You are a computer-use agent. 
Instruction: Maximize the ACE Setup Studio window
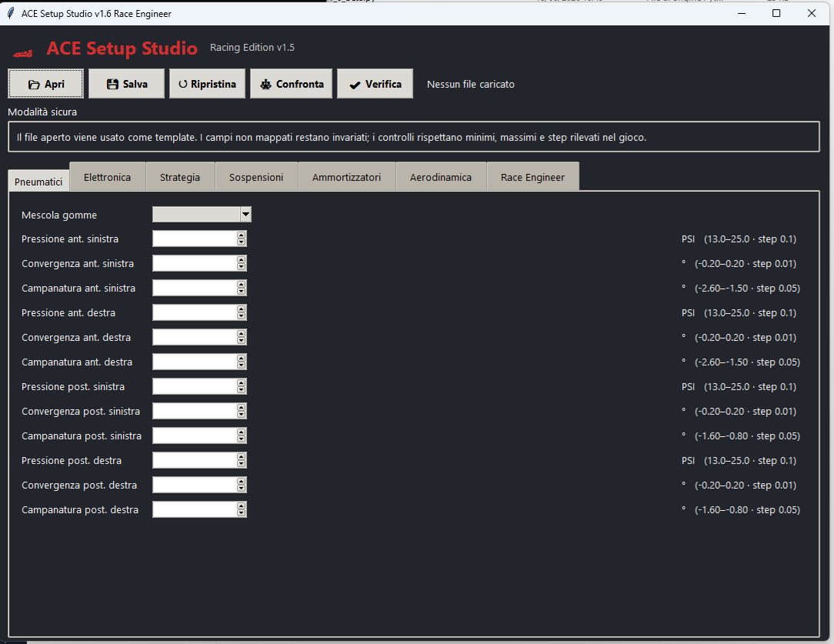(776, 13)
